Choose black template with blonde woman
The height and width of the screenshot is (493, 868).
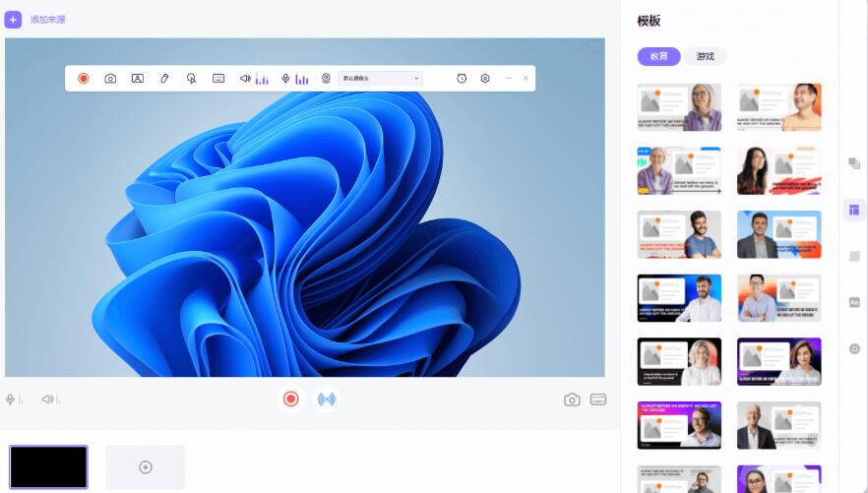[679, 362]
